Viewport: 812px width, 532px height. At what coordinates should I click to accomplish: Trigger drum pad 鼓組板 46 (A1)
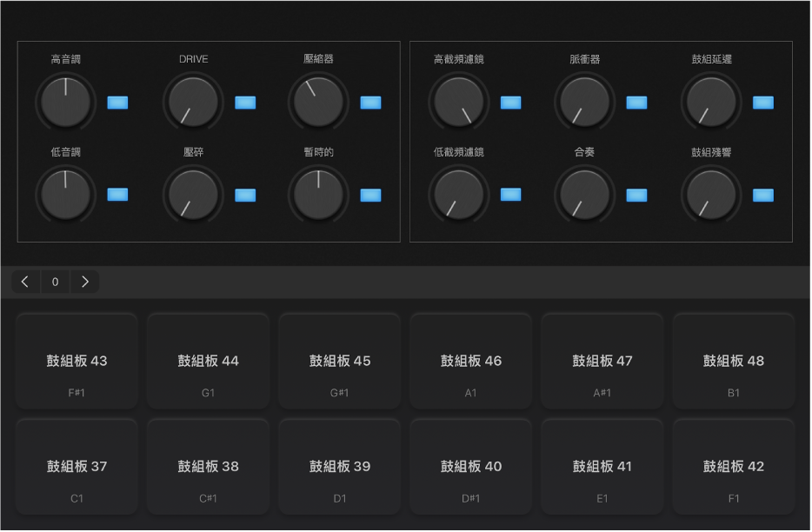pos(470,361)
